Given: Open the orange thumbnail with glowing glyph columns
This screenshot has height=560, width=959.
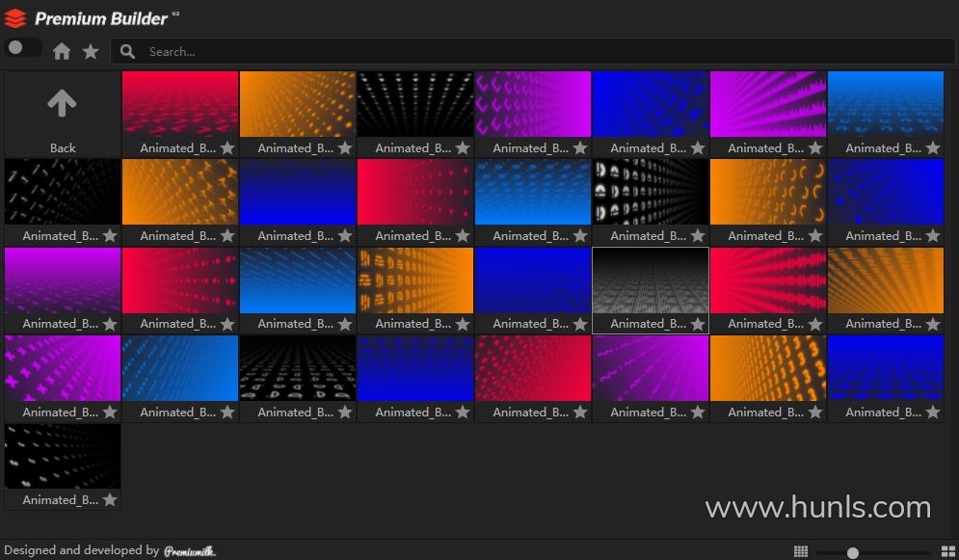Looking at the screenshot, I should click(x=414, y=280).
